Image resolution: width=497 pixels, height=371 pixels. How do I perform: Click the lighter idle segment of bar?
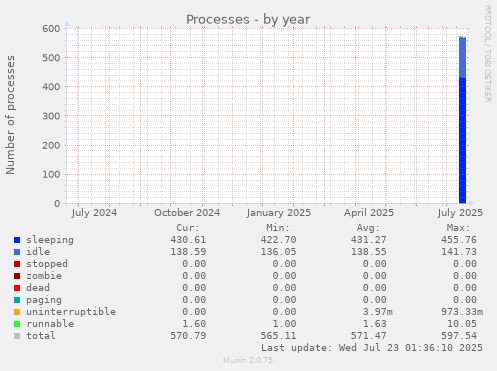click(462, 58)
